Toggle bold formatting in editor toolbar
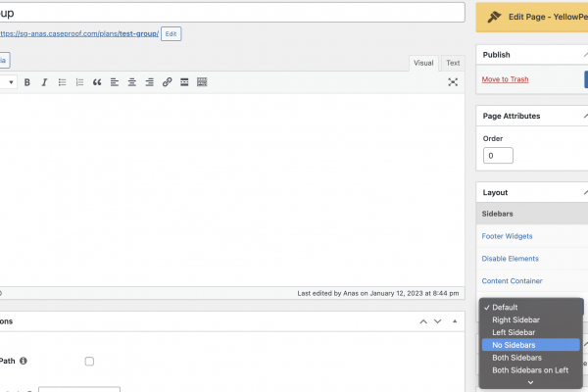This screenshot has height=392, width=588. 27,82
